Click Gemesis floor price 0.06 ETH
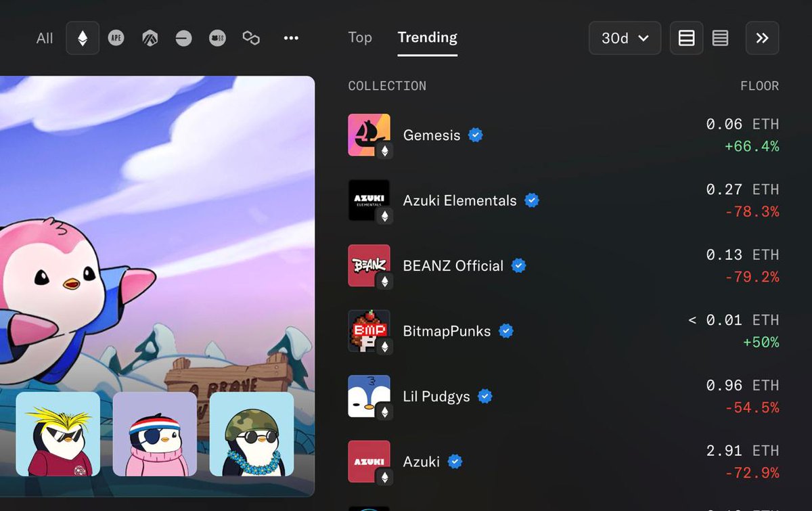Screen dimensions: 812x511 [742, 124]
